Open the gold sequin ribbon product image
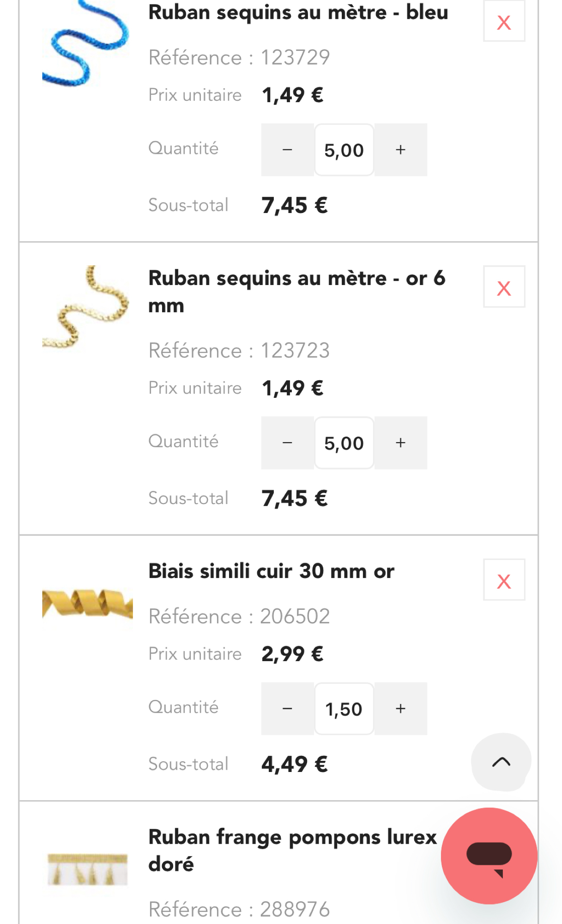This screenshot has height=924, width=562. tap(86, 307)
